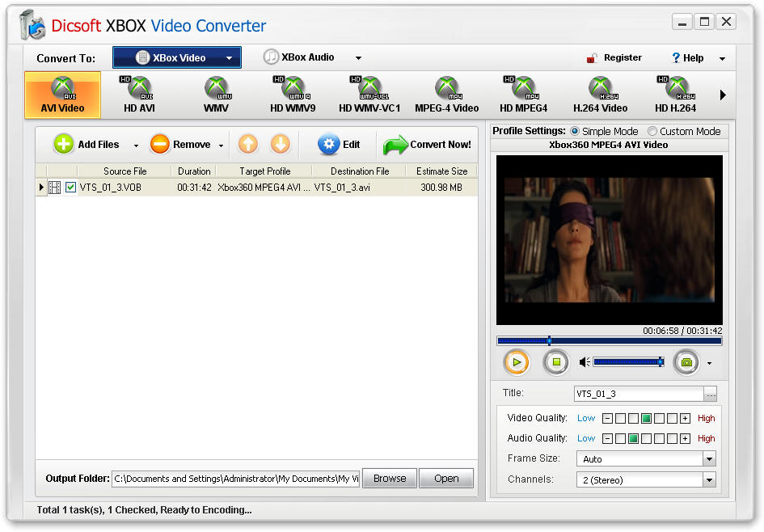The width and height of the screenshot is (764, 532).
Task: Select the Simple Mode radio button
Action: [575, 131]
